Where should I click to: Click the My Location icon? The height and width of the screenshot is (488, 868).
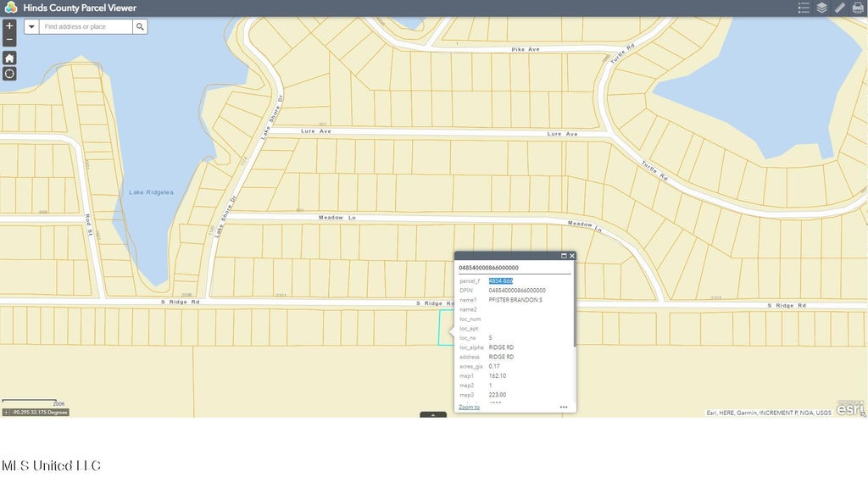tap(9, 74)
